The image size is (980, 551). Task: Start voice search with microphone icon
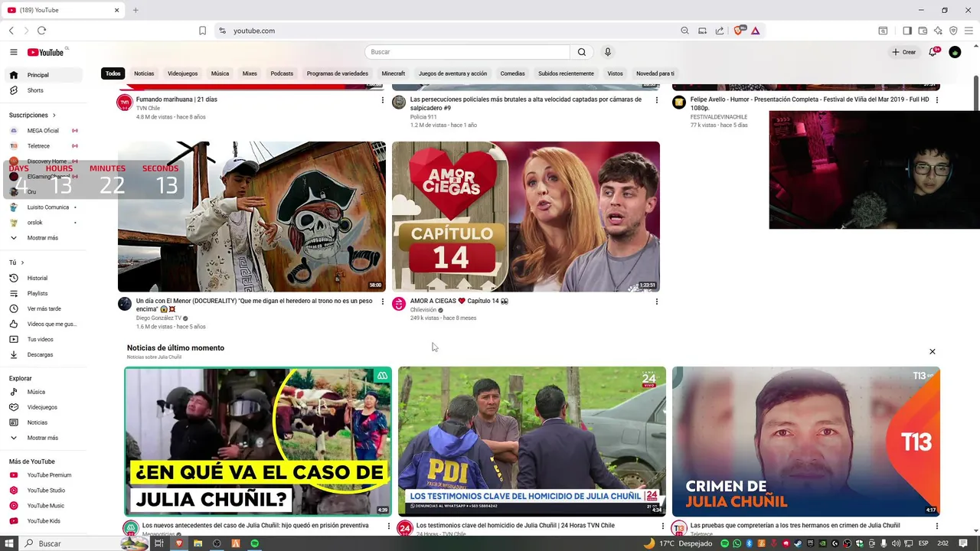click(608, 52)
